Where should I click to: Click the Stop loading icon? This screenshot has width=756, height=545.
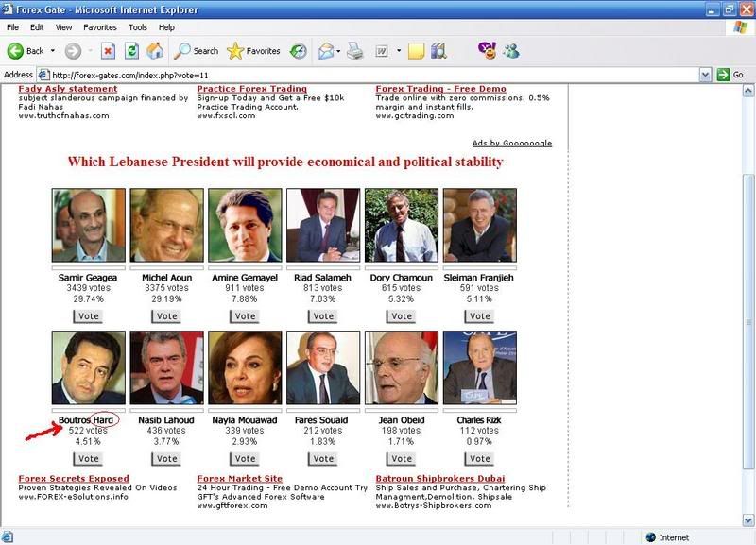pyautogui.click(x=109, y=51)
